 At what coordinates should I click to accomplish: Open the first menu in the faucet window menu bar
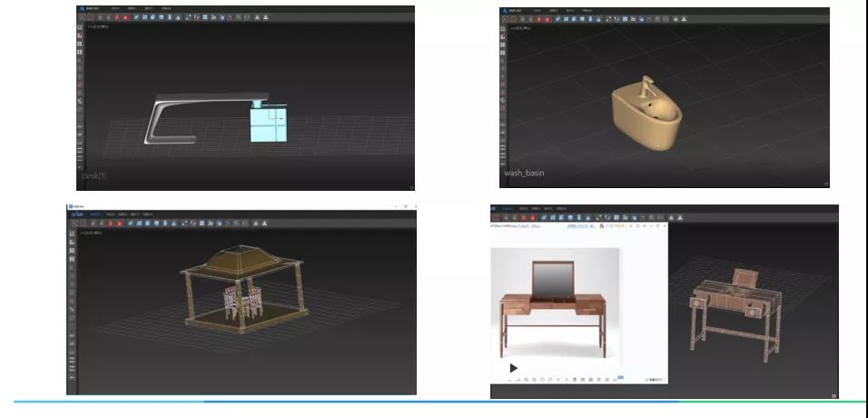115,8
